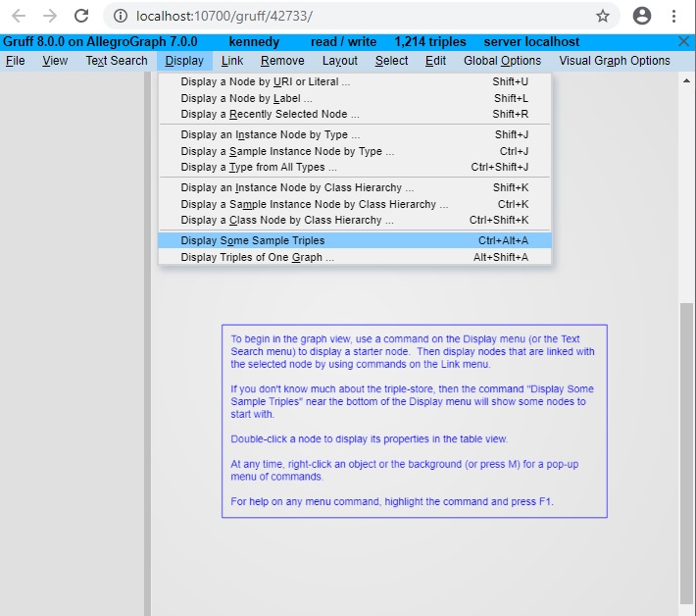Open the Global Options menu

[502, 61]
